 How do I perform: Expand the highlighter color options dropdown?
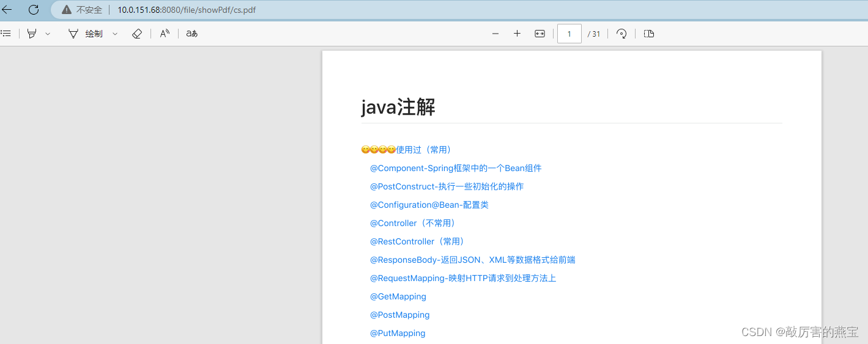48,34
